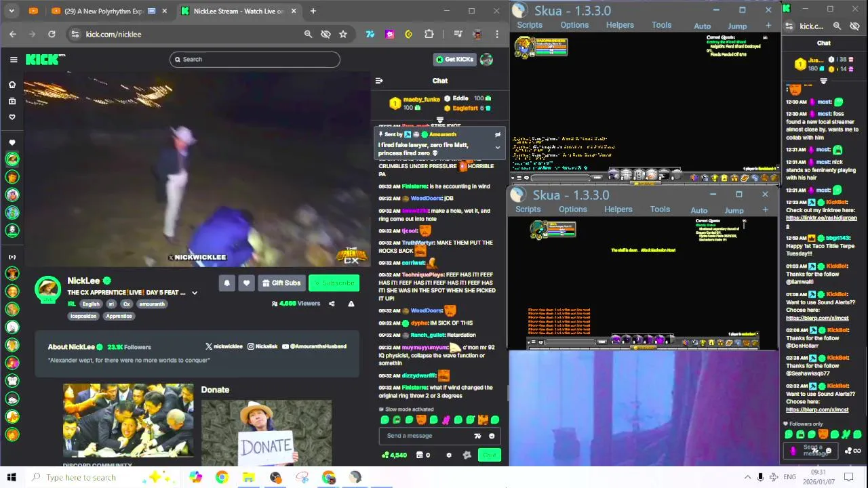Open the Kick sidebar hamburger menu
This screenshot has height=488, width=868.
coord(14,60)
